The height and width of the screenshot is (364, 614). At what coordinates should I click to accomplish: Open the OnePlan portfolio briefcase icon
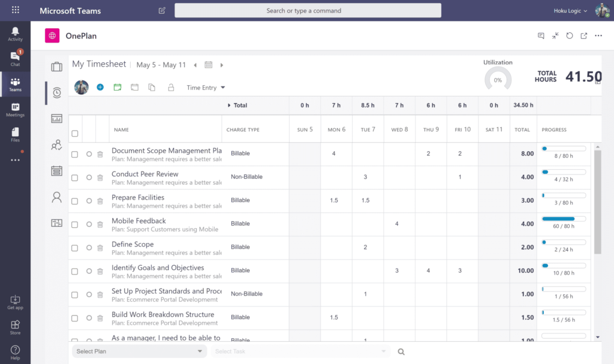[x=57, y=67]
